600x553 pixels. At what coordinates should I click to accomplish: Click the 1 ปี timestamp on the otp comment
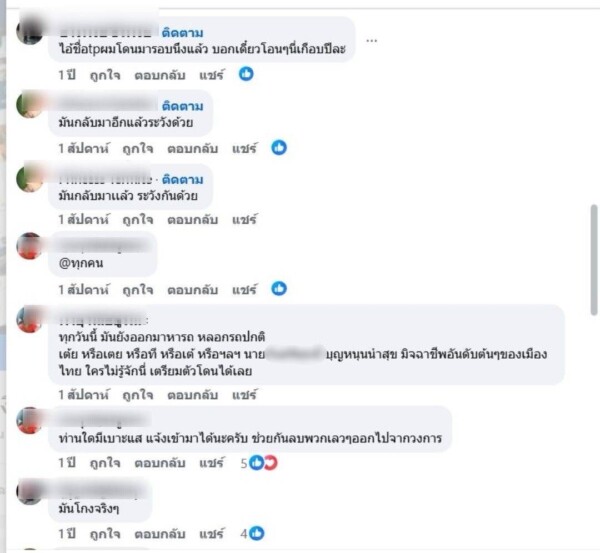(67, 75)
